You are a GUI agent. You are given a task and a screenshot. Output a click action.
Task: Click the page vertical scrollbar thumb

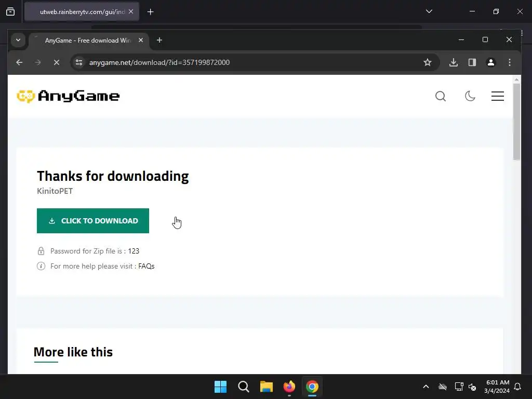click(x=516, y=122)
